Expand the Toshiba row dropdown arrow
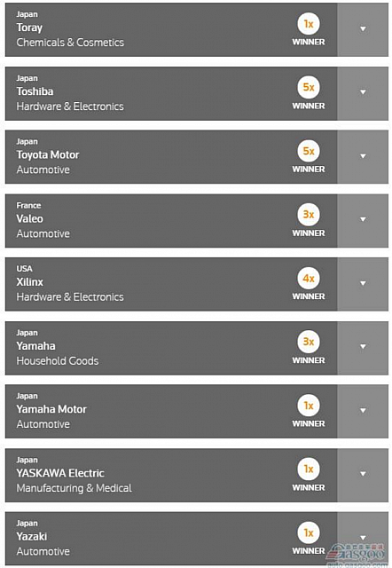 click(363, 92)
